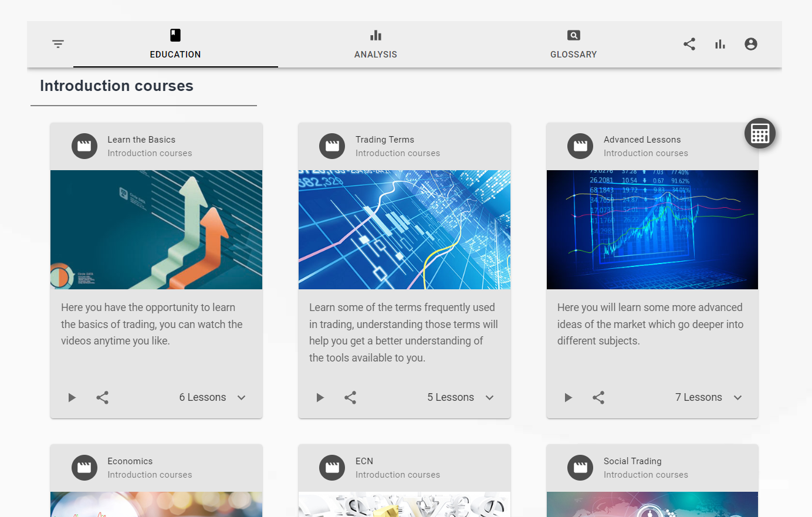Open the floating calculator button
This screenshot has height=517, width=812.
760,133
